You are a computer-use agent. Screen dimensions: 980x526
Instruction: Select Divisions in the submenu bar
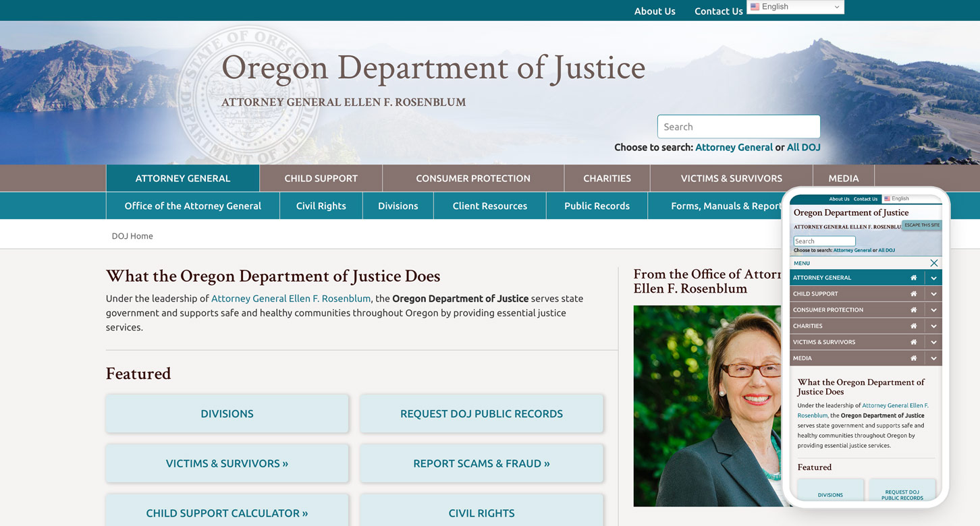pyautogui.click(x=398, y=206)
